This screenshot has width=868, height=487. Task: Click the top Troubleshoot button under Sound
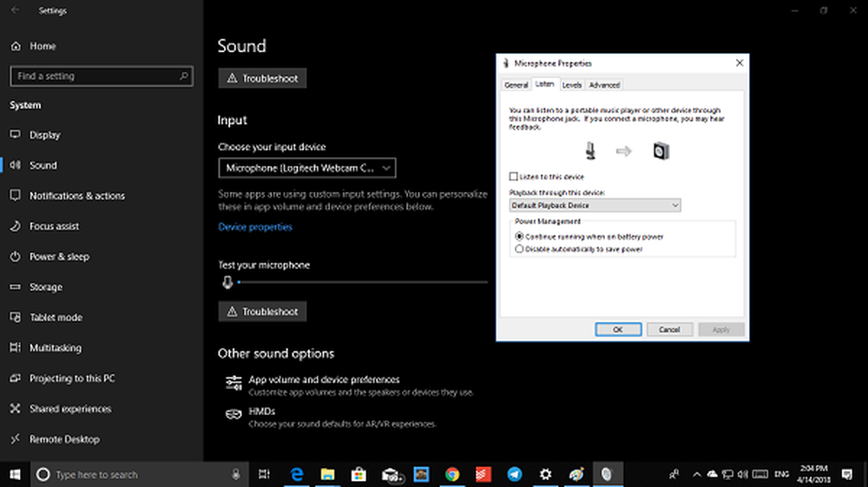262,78
